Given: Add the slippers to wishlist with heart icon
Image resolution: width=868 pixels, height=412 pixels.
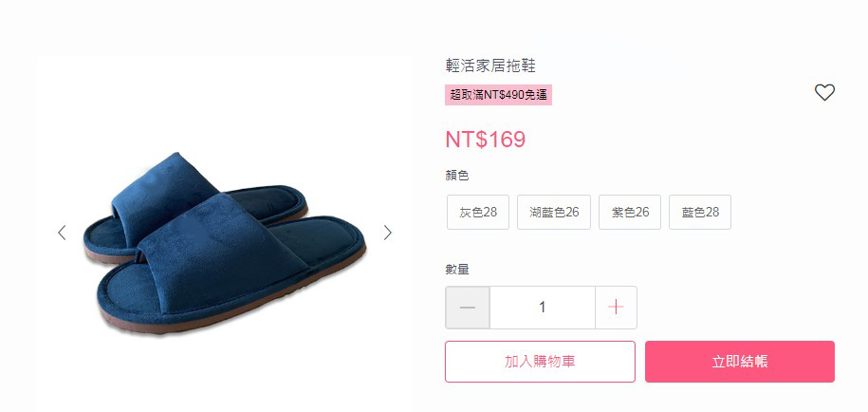Looking at the screenshot, I should tap(824, 92).
